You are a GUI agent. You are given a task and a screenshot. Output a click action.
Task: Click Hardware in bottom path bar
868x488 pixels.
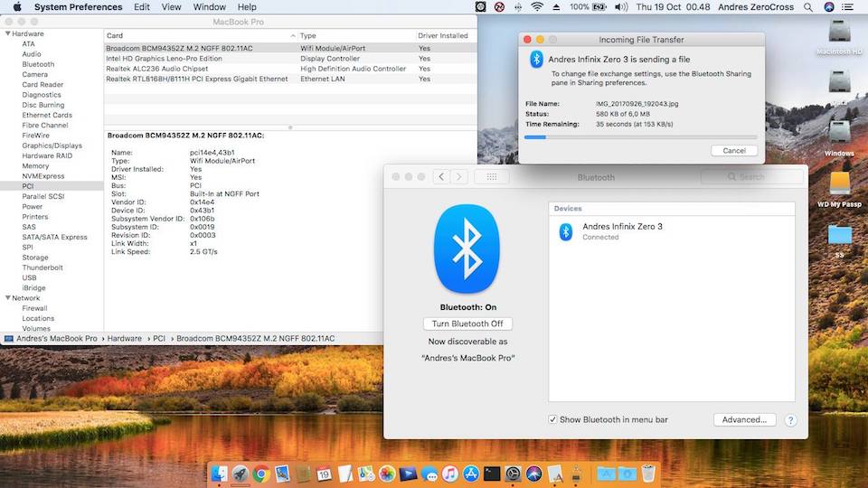(125, 338)
